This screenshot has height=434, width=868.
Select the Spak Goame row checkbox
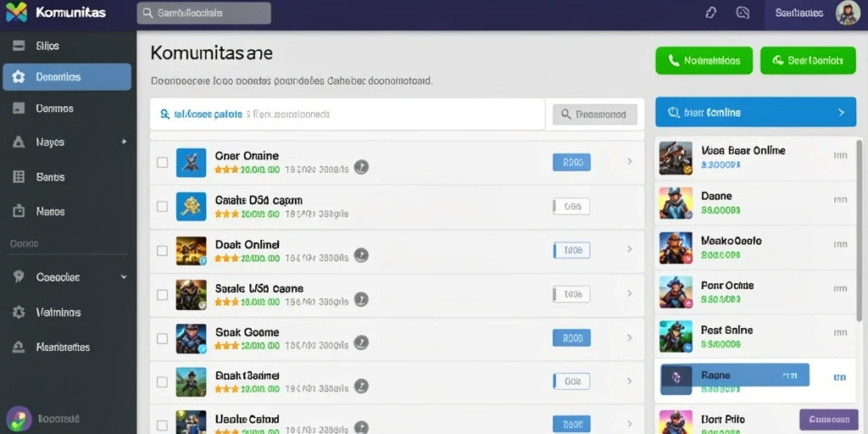(x=162, y=338)
